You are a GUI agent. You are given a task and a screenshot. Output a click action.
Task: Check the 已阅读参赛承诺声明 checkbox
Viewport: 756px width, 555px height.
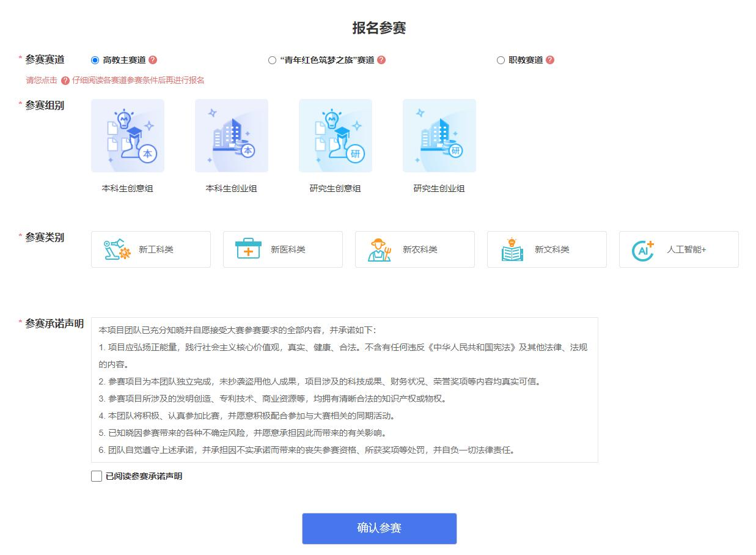pyautogui.click(x=97, y=476)
